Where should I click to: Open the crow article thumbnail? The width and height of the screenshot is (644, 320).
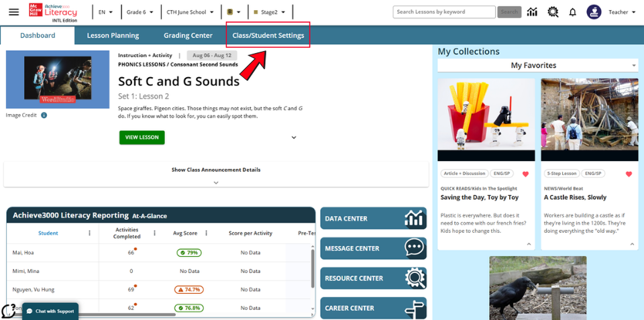pyautogui.click(x=538, y=288)
